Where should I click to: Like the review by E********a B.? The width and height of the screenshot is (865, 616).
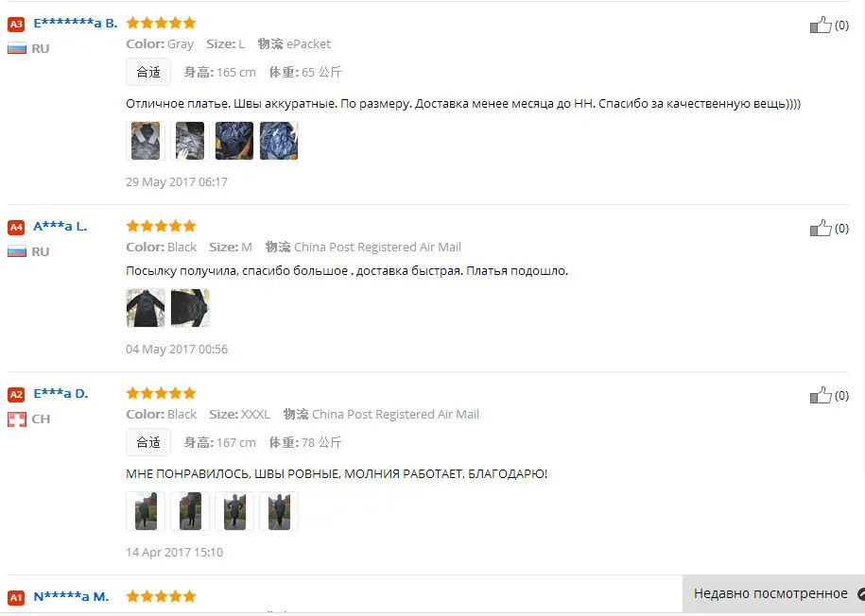821,25
